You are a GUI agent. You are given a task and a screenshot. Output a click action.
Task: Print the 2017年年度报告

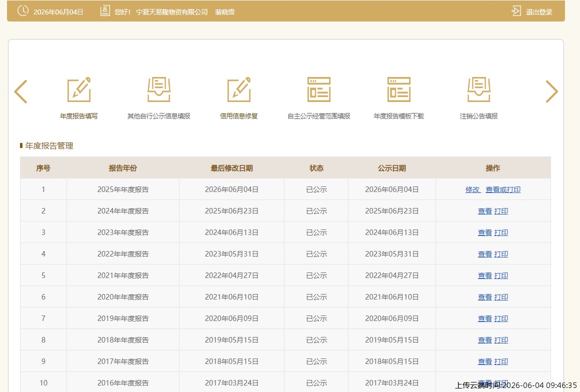(501, 361)
